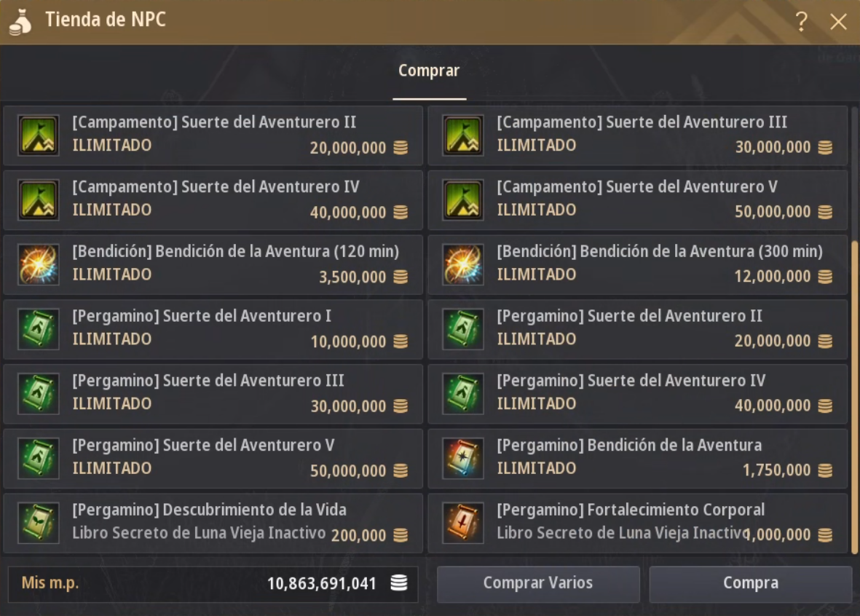860x616 pixels.
Task: Choose Pergamino Suerte del Aventurero III entry
Action: point(213,394)
